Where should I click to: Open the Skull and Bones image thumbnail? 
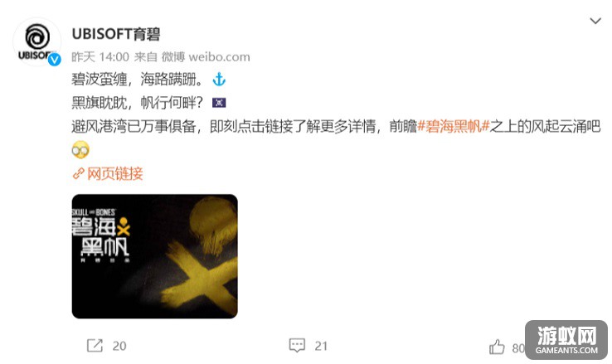(x=154, y=256)
